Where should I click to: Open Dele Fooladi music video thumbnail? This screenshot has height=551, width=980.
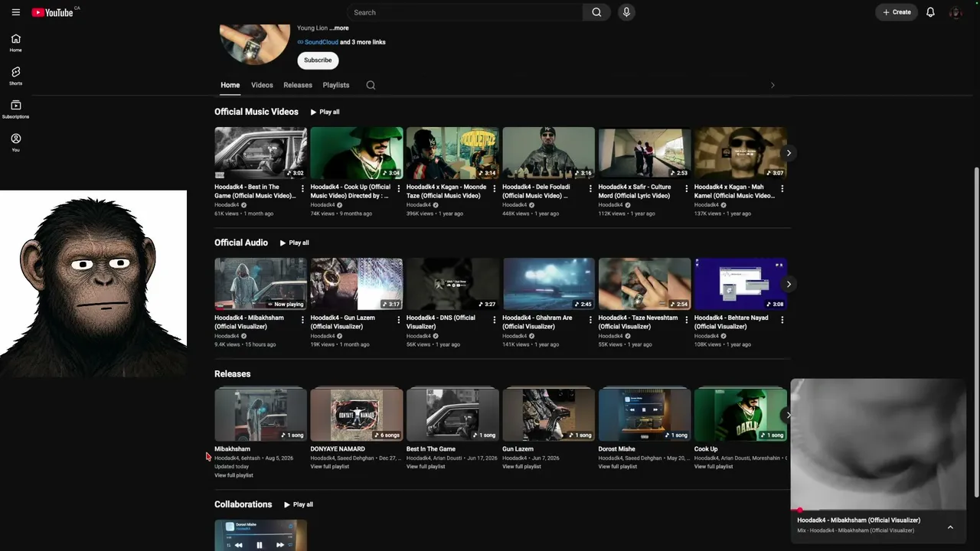pyautogui.click(x=548, y=153)
